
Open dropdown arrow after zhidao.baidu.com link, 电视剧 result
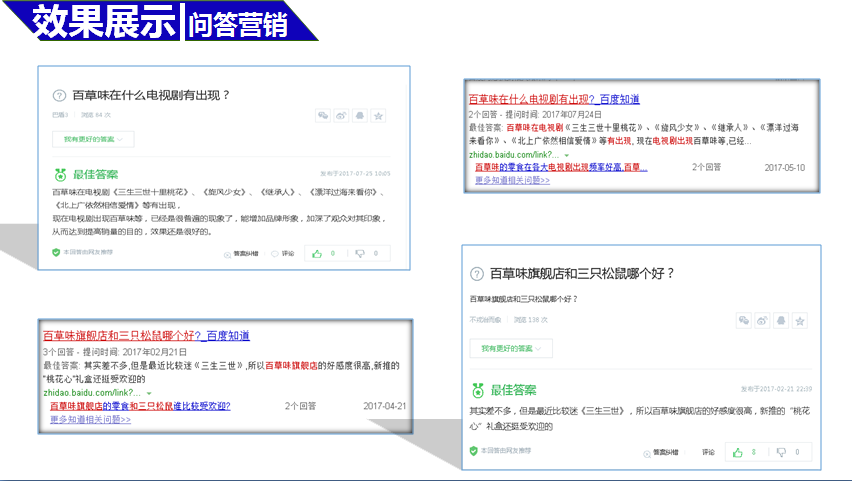pyautogui.click(x=567, y=155)
